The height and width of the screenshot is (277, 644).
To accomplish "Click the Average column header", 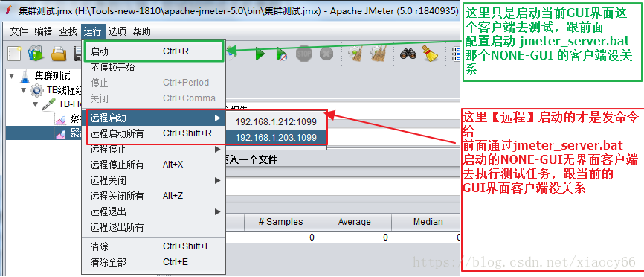I will tap(354, 222).
